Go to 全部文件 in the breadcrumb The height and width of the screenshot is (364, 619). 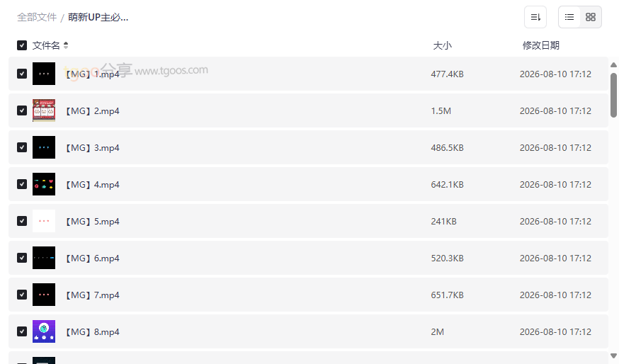click(37, 18)
